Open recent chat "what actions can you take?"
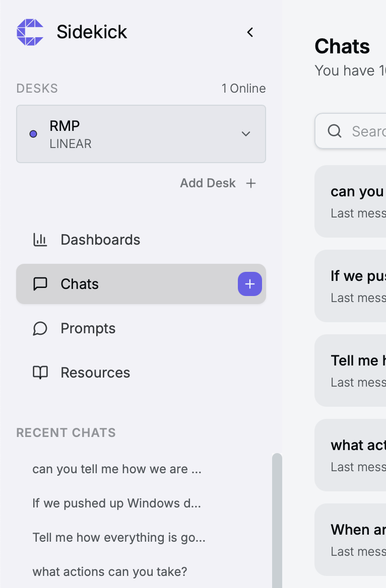This screenshot has height=588, width=386. 110,572
